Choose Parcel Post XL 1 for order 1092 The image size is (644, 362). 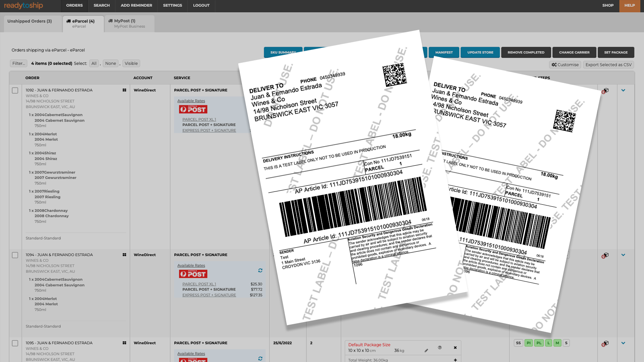pyautogui.click(x=199, y=119)
